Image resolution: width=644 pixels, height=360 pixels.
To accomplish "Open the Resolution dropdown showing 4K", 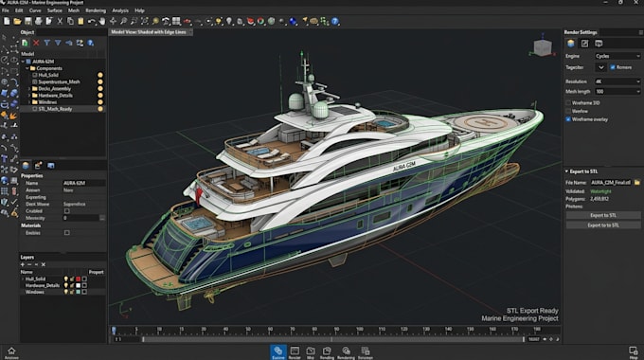I will click(x=617, y=81).
